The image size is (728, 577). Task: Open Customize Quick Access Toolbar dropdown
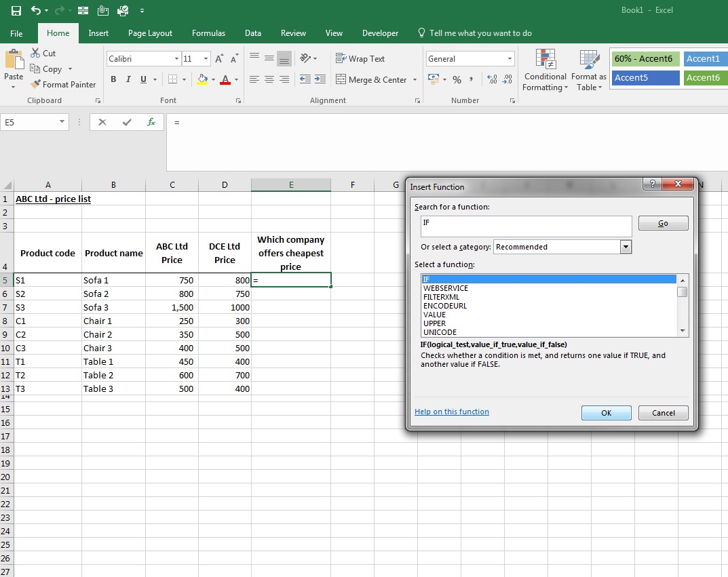(142, 10)
